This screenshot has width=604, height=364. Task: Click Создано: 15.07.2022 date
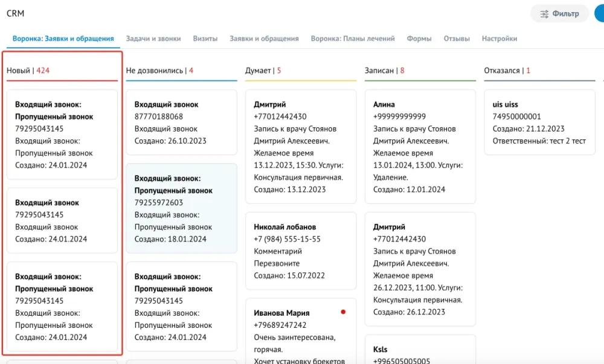(289, 275)
